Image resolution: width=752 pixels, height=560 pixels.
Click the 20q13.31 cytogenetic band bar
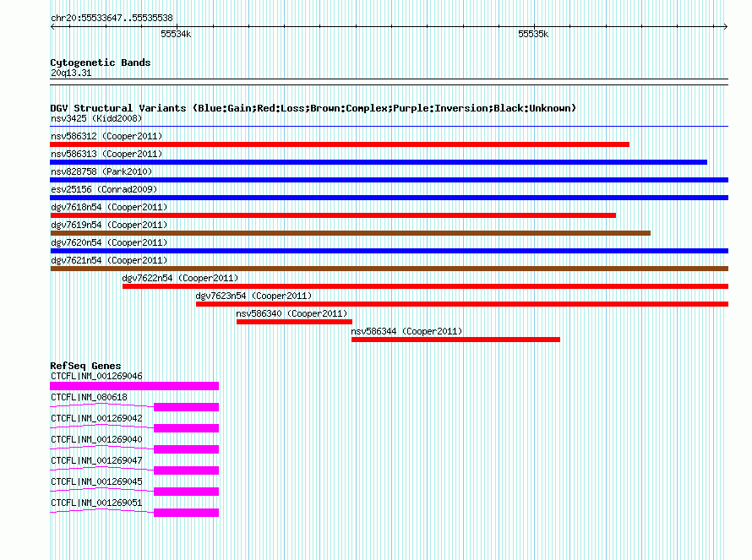point(389,82)
